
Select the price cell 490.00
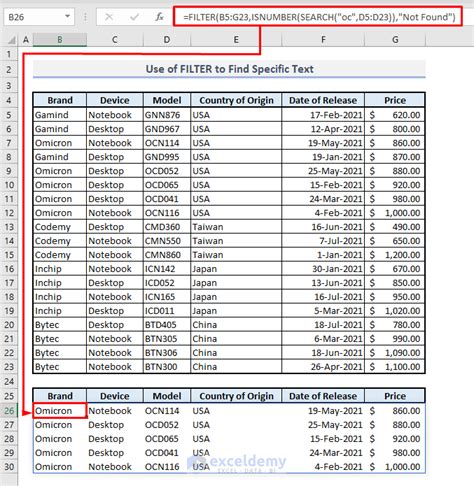[395, 227]
